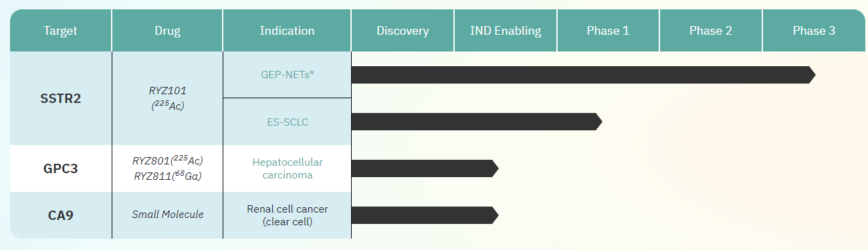
Task: Click the Phase 1 header
Action: pos(608,31)
